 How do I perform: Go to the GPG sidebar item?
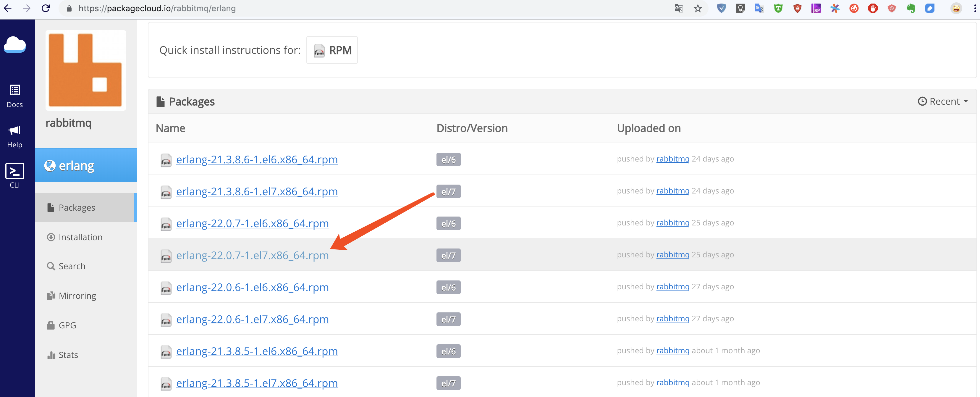[x=67, y=325]
